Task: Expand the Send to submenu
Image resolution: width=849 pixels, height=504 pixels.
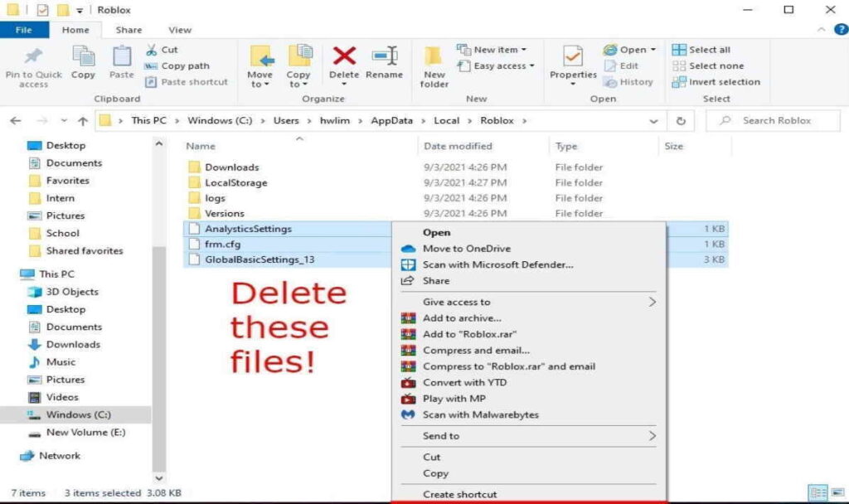Action: [x=528, y=436]
